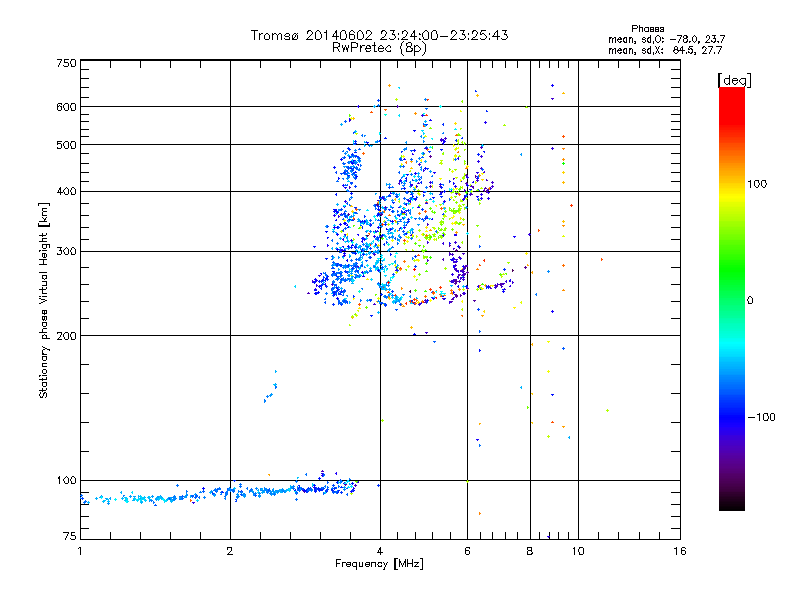Click the plot title 'Tromsø 20140602 23:24:00-23:25:43'
The width and height of the screenshot is (800, 600).
tap(379, 35)
